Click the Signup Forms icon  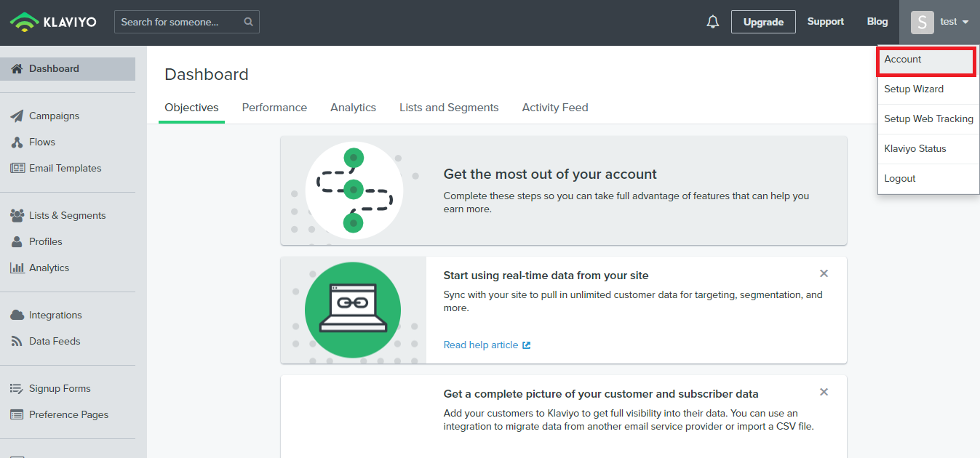point(17,389)
